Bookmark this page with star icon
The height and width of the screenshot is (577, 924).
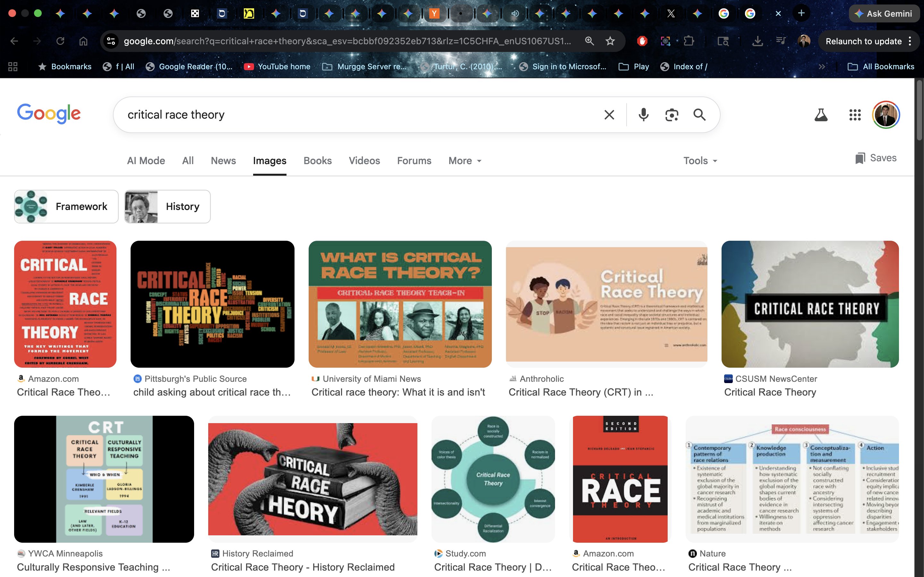pyautogui.click(x=610, y=41)
